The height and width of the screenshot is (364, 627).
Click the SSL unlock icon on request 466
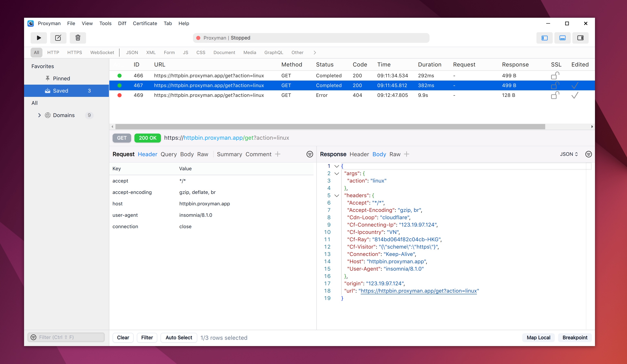pyautogui.click(x=555, y=75)
